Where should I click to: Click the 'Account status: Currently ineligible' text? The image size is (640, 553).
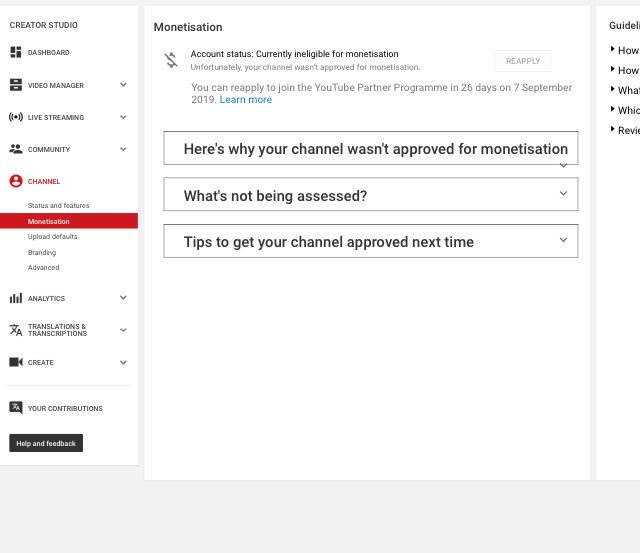294,54
